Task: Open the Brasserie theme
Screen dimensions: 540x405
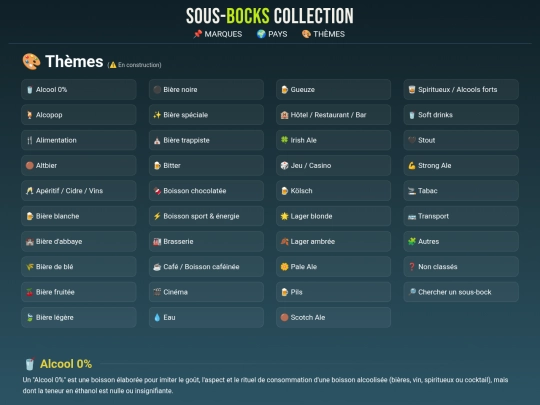Action: pos(206,241)
